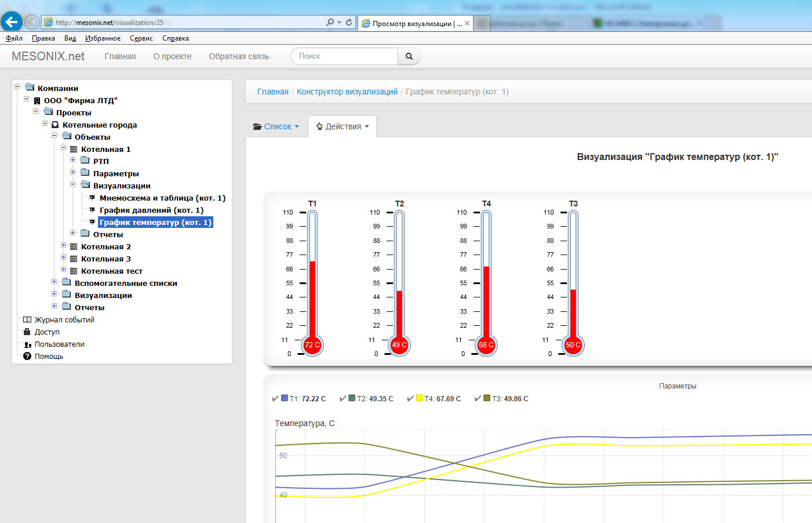Click the РТП folder icon
812x523 pixels.
click(85, 161)
